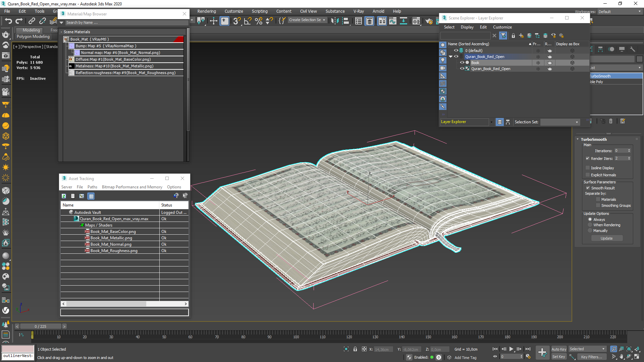Click the Mirror tool icon
The image size is (644, 362).
click(x=334, y=21)
